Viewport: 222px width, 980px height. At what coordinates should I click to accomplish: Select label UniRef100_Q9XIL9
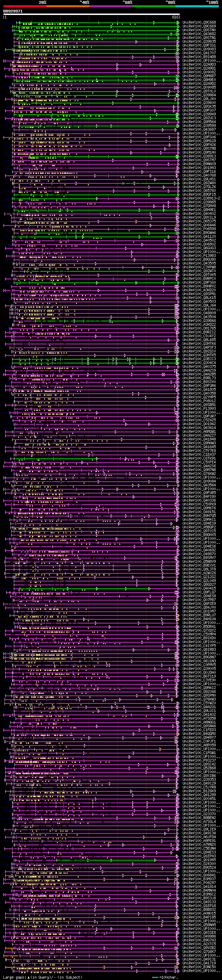point(199,218)
